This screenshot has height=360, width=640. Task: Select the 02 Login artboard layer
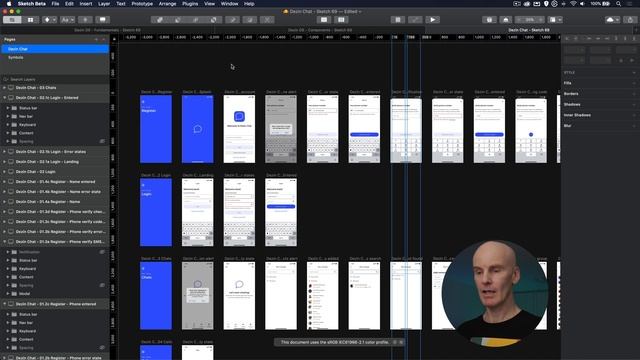coord(55,172)
